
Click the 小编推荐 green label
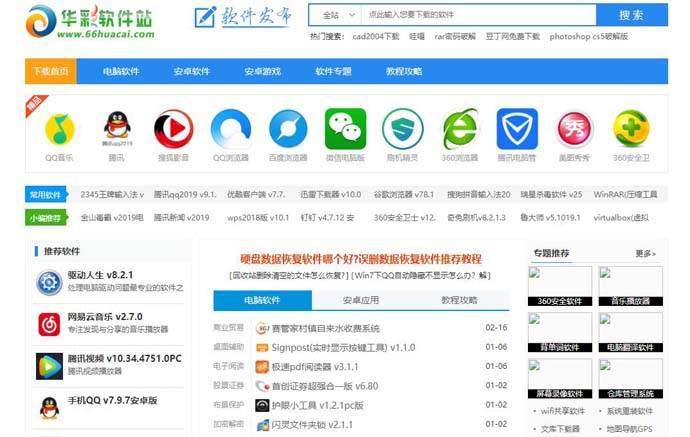click(x=46, y=218)
